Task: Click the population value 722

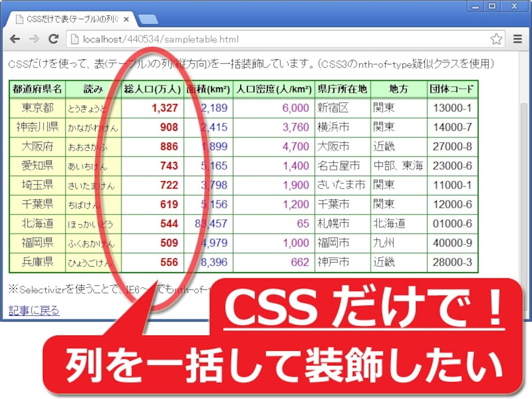Action: click(169, 185)
